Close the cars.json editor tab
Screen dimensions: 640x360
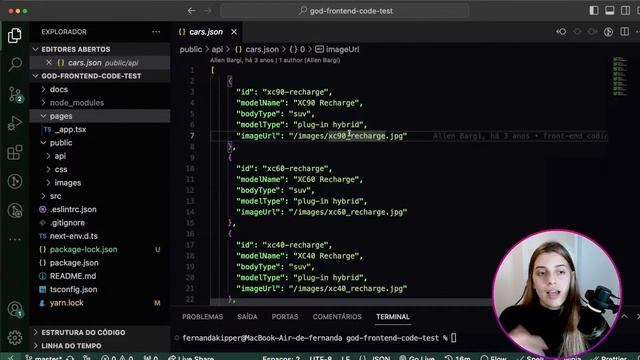234,32
